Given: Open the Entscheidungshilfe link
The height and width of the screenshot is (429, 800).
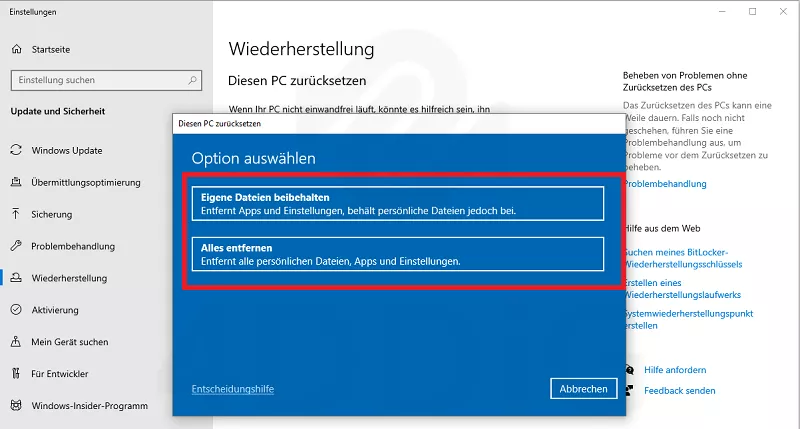Looking at the screenshot, I should point(232,389).
